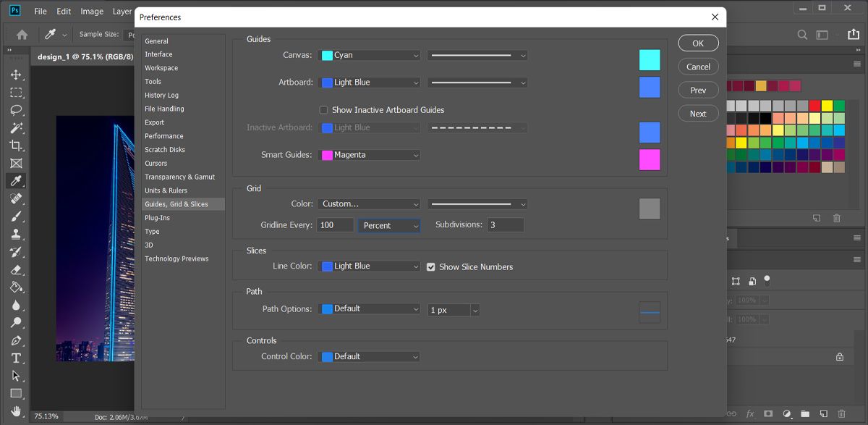Select the Horizontal Type tool
This screenshot has height=425, width=868.
[15, 358]
